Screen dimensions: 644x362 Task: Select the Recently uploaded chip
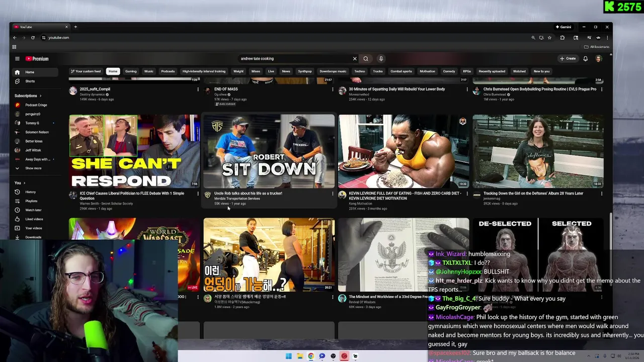pyautogui.click(x=492, y=71)
